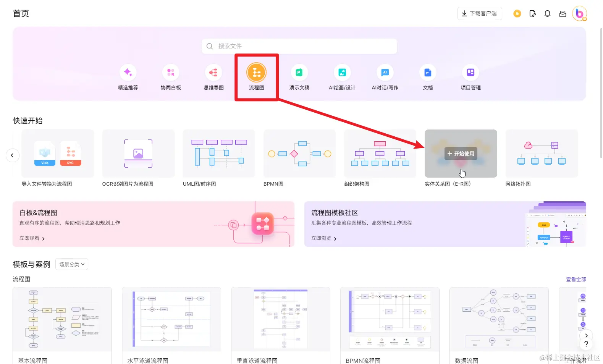Click the 实体关系图（E-R图） label
This screenshot has width=603, height=364.
448,184
